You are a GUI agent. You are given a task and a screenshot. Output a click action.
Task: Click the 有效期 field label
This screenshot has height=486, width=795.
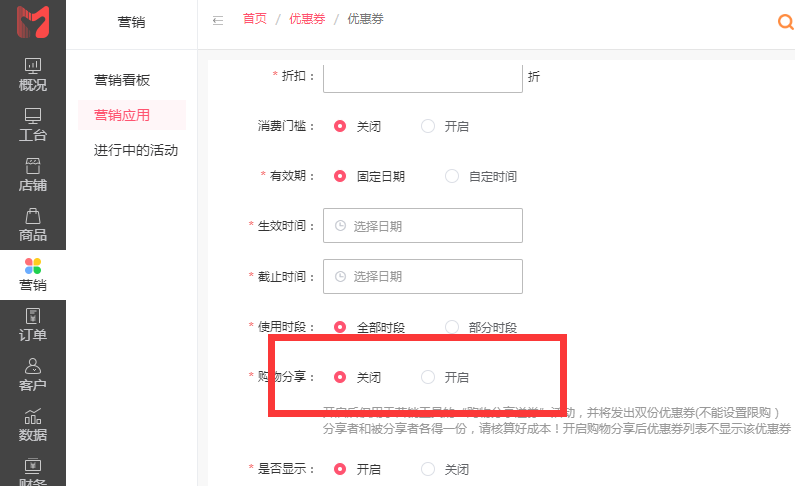point(292,176)
